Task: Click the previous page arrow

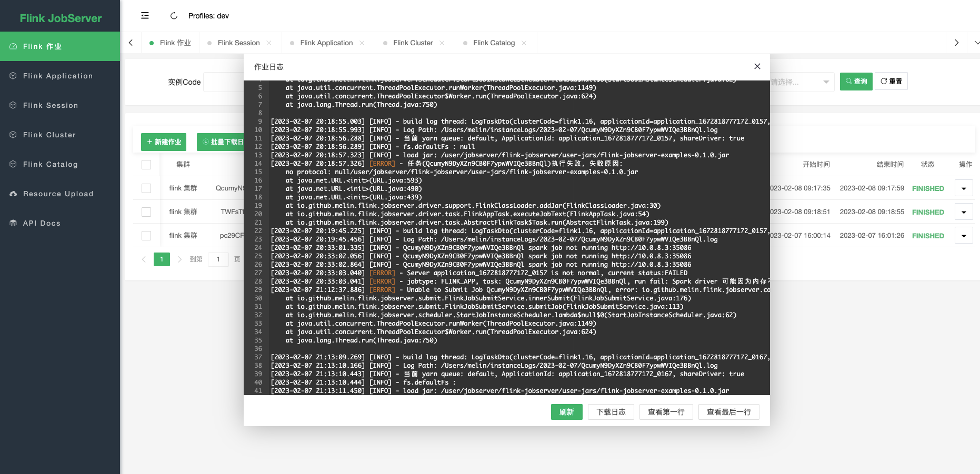Action: click(144, 259)
